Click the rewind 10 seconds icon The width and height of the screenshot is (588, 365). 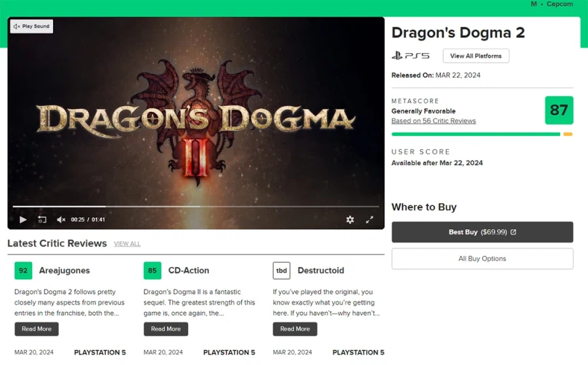[x=42, y=220]
